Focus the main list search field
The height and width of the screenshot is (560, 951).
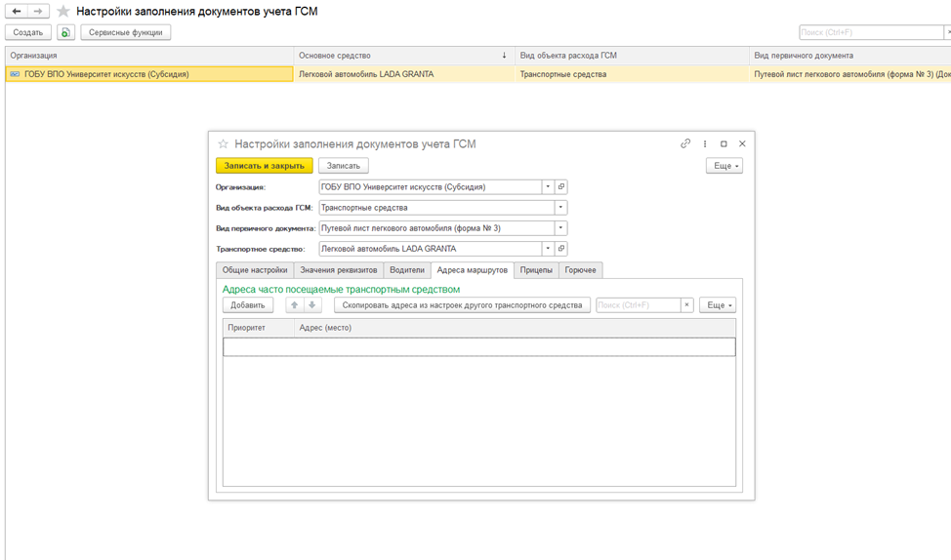pyautogui.click(x=871, y=32)
